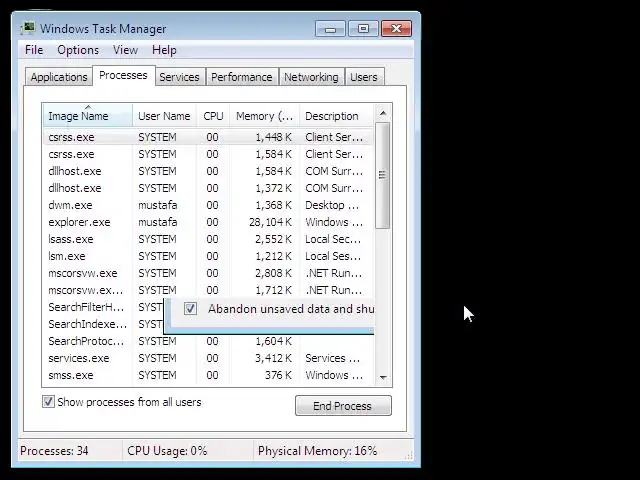Minimize the Task Manager window
This screenshot has width=640, height=480.
pyautogui.click(x=331, y=29)
